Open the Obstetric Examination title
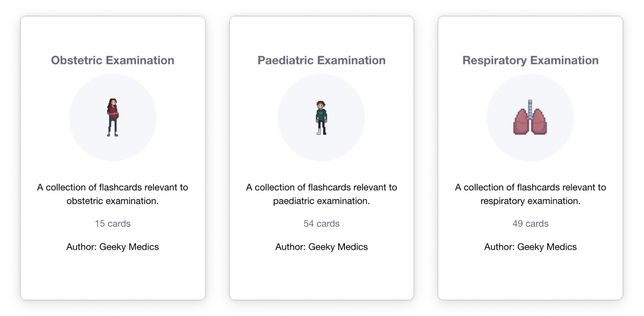The height and width of the screenshot is (316, 644). click(x=113, y=60)
